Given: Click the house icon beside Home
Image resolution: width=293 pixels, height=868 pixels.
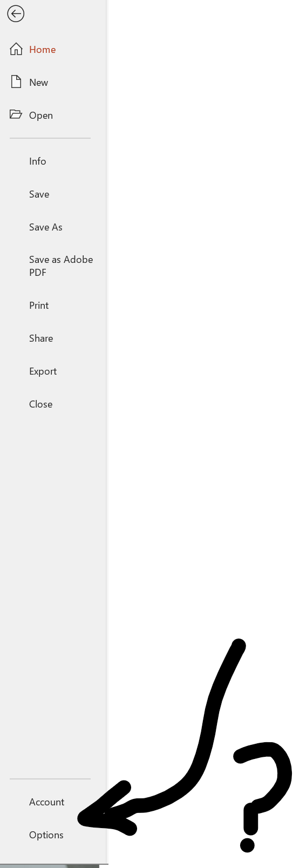Looking at the screenshot, I should click(x=16, y=49).
